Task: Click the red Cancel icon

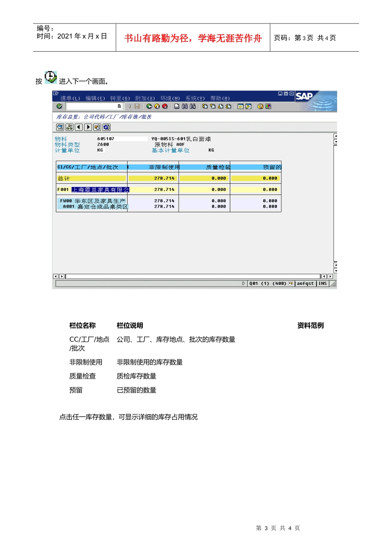Action: 165,107
